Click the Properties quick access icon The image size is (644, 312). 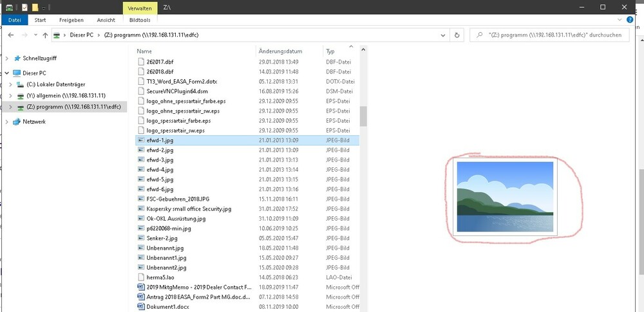(24, 7)
